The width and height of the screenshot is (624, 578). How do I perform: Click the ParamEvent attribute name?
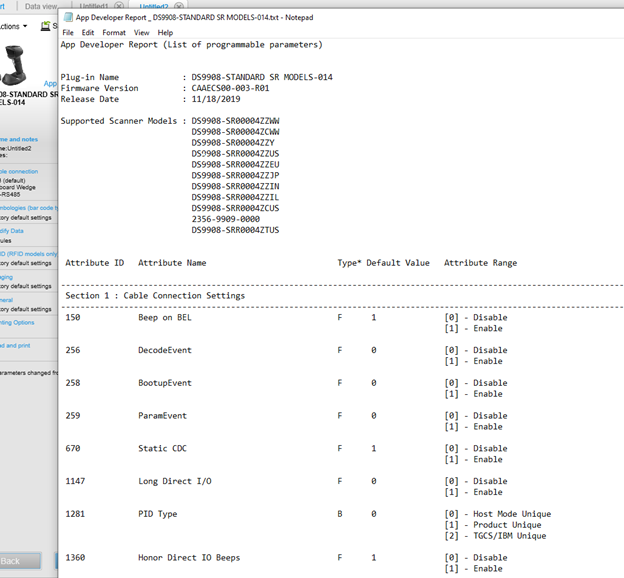point(162,416)
